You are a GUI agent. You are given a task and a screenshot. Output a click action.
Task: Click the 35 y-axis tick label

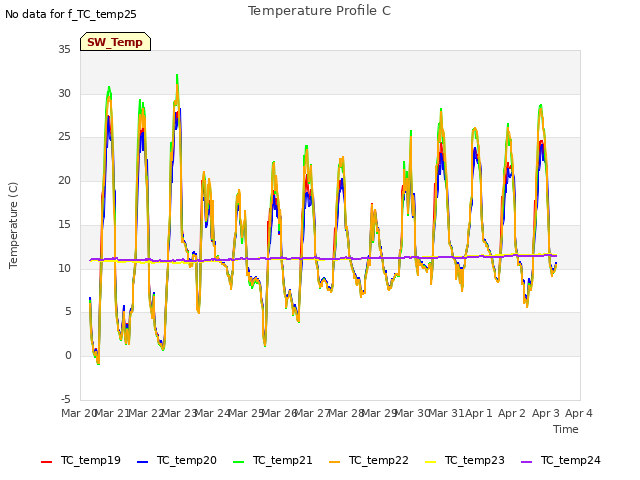[x=64, y=49]
